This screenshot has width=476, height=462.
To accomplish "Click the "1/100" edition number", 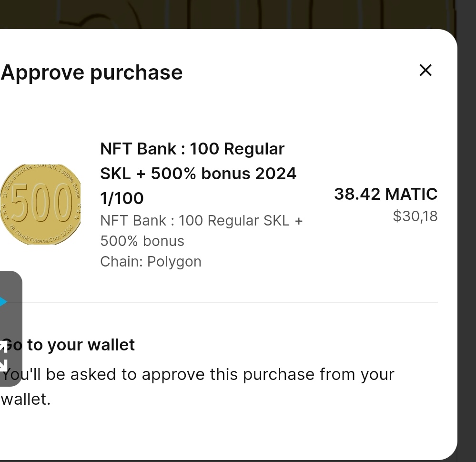I will click(122, 198).
